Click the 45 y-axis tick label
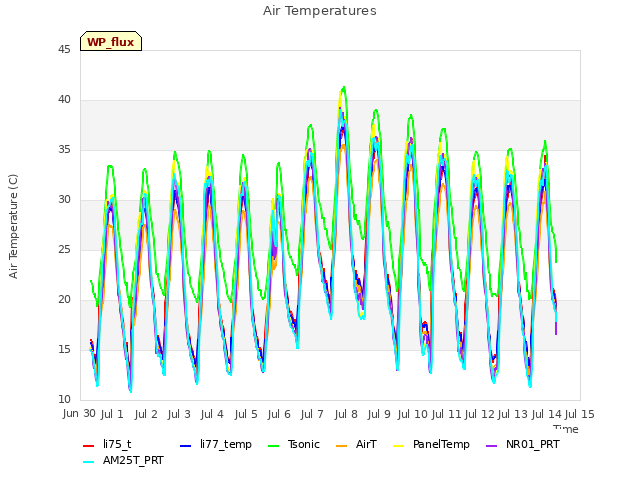This screenshot has width=640, height=480. pyautogui.click(x=64, y=49)
